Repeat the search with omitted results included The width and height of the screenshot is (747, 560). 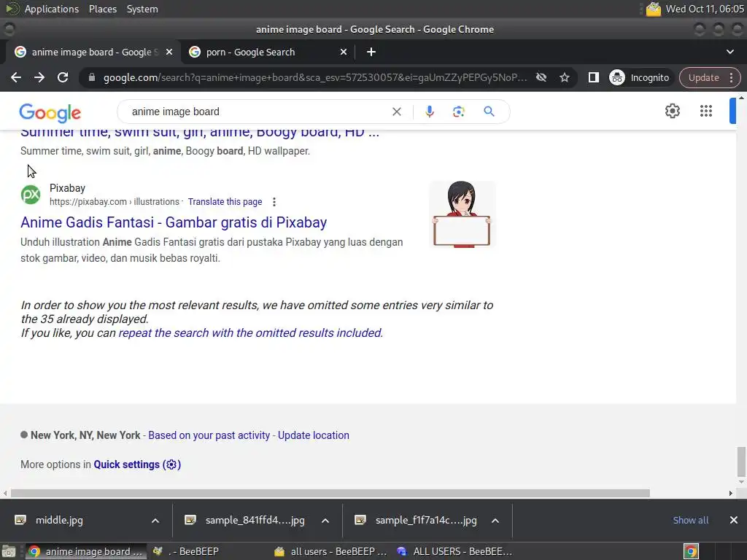click(x=251, y=332)
